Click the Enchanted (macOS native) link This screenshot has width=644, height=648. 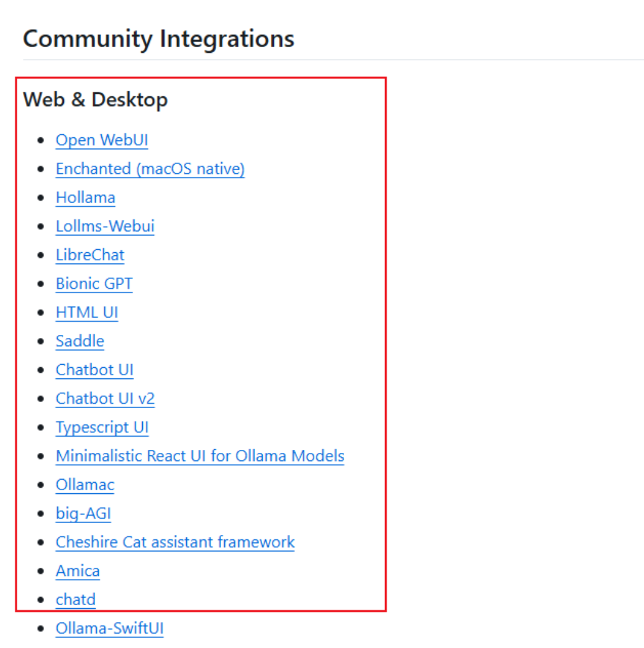150,169
